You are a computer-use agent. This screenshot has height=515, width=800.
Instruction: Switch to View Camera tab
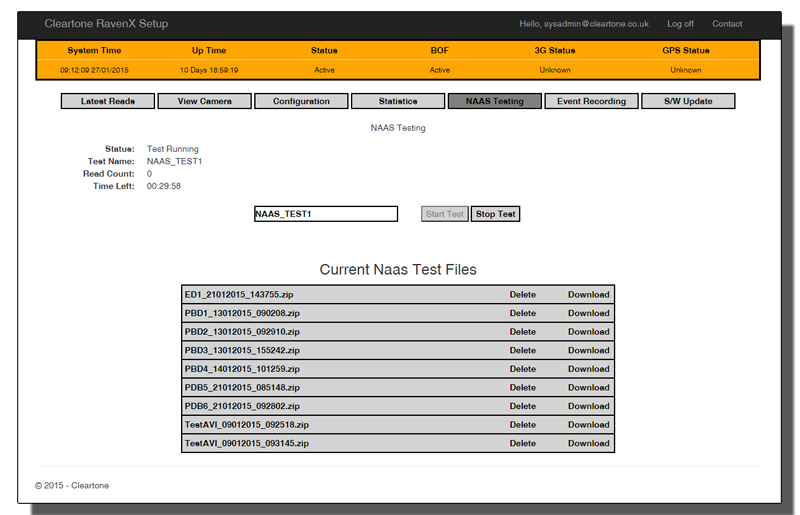(x=204, y=101)
